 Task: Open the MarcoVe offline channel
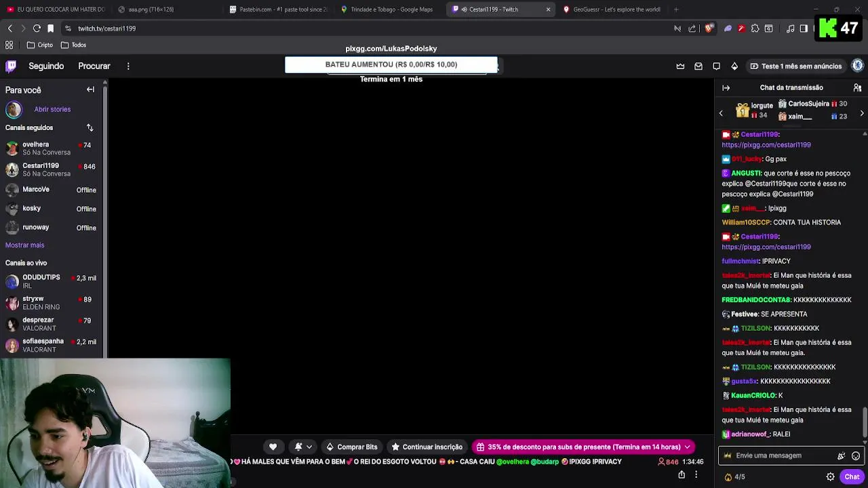click(x=52, y=190)
